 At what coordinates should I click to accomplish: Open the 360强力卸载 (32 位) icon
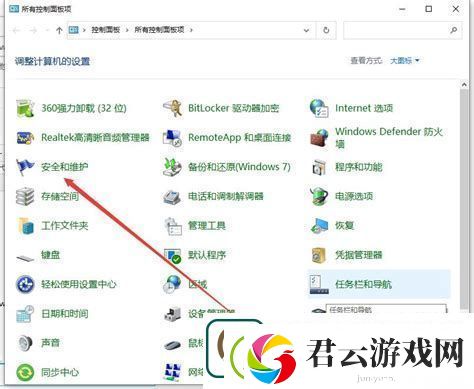tap(25, 108)
